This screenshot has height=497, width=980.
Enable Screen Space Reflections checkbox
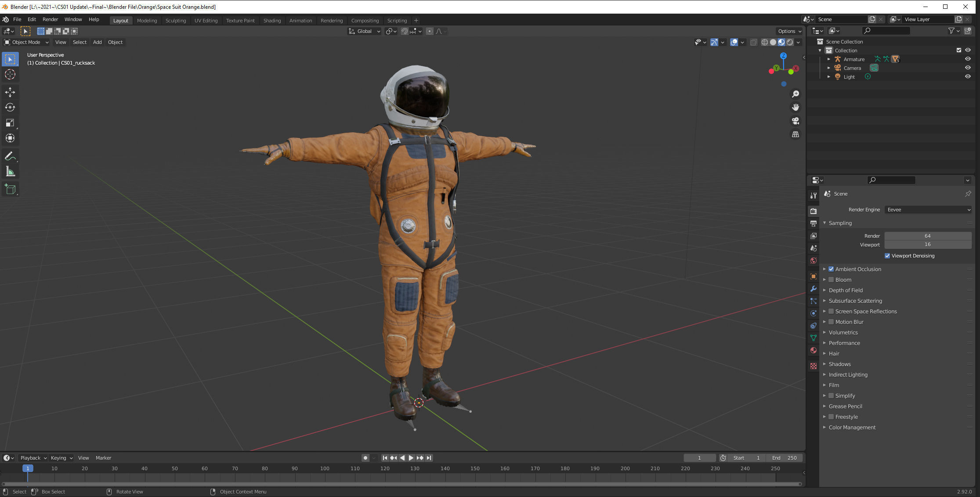[x=831, y=311]
